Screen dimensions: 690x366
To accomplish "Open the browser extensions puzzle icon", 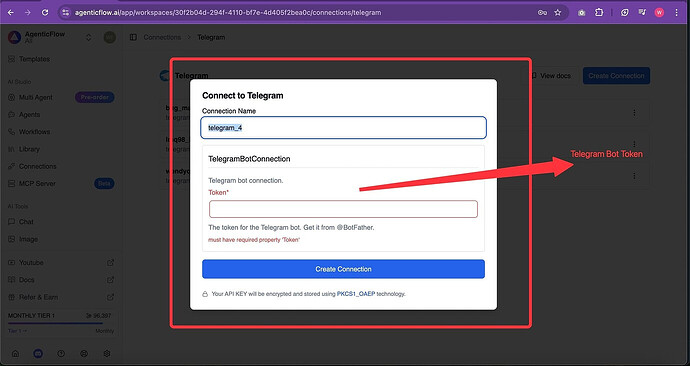I will coord(599,12).
